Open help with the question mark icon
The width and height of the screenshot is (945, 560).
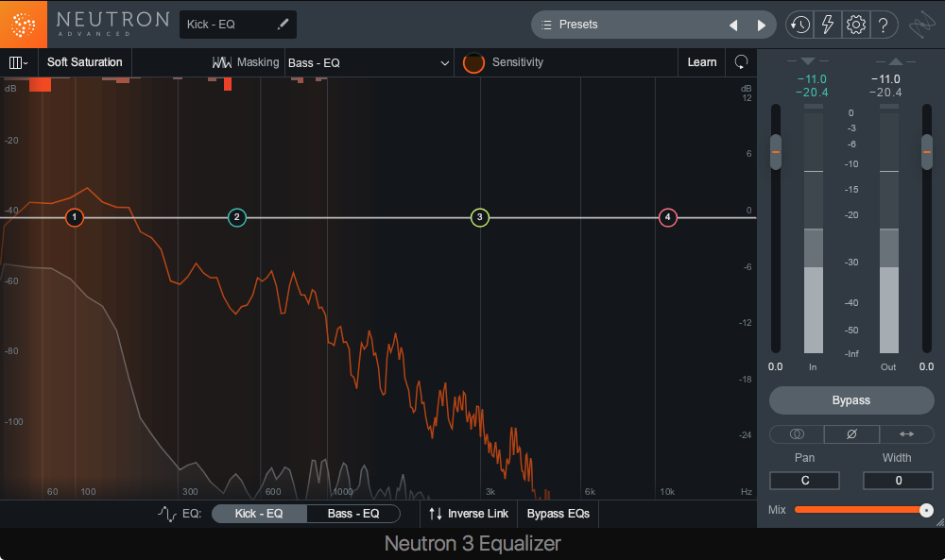point(883,25)
